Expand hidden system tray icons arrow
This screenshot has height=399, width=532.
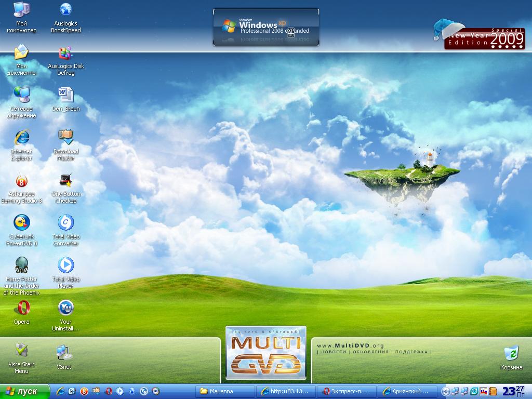[445, 392]
